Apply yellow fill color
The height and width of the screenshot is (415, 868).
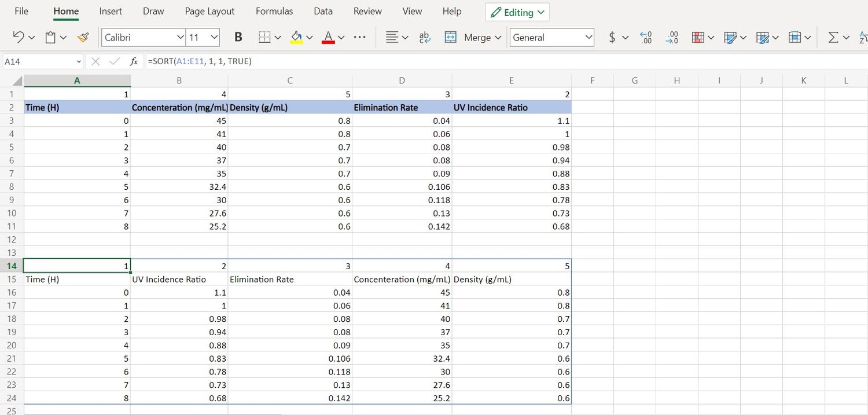(296, 37)
